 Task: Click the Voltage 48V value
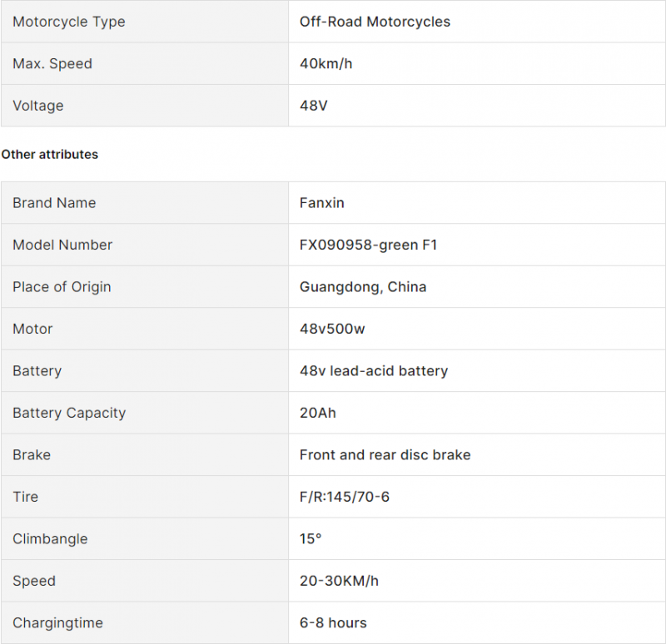coord(314,106)
